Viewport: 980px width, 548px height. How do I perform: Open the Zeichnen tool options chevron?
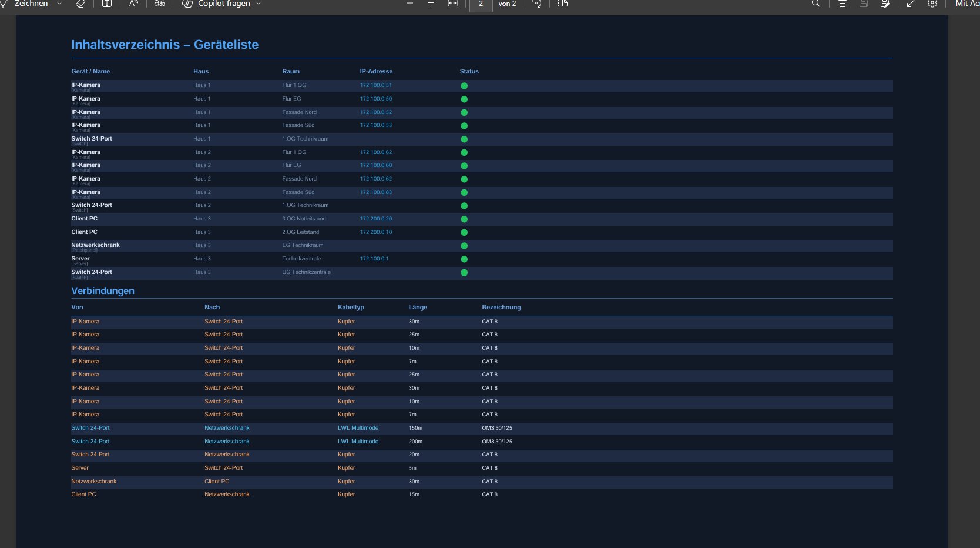coord(59,4)
